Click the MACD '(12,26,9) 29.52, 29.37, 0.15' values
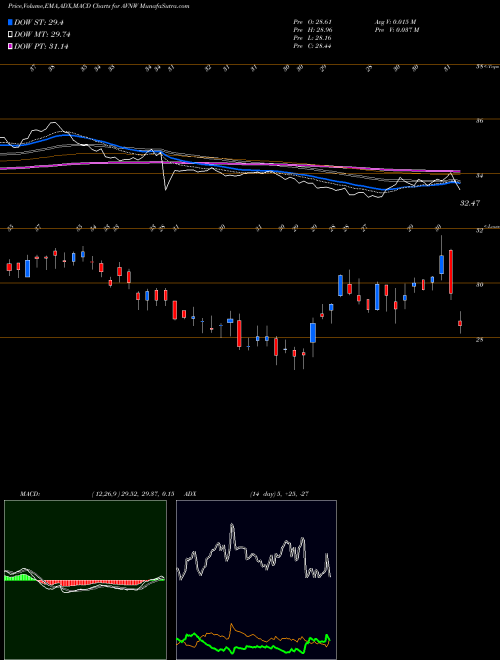This screenshot has height=660, width=500. 133,494
